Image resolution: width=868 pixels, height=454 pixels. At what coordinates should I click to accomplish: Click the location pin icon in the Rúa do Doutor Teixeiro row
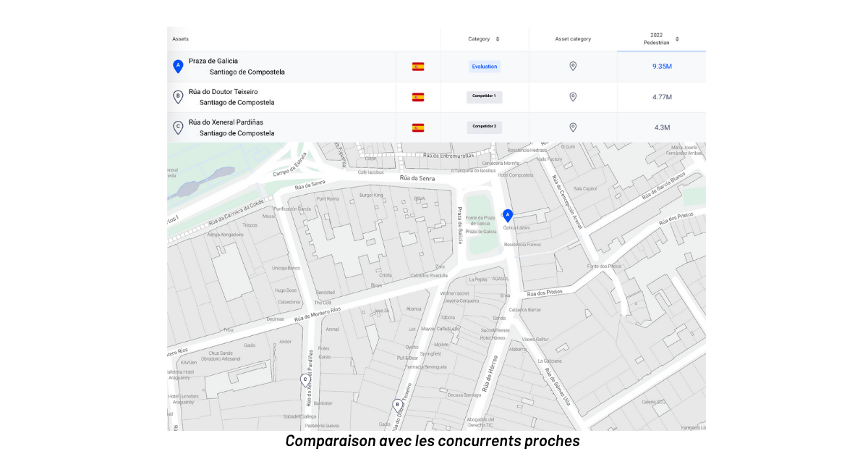[x=573, y=96]
